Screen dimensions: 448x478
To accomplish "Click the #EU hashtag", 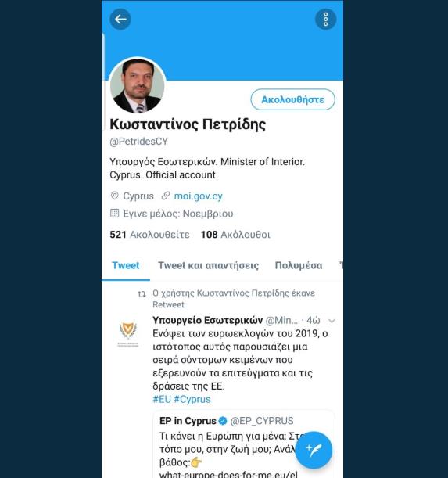I will (x=162, y=399).
